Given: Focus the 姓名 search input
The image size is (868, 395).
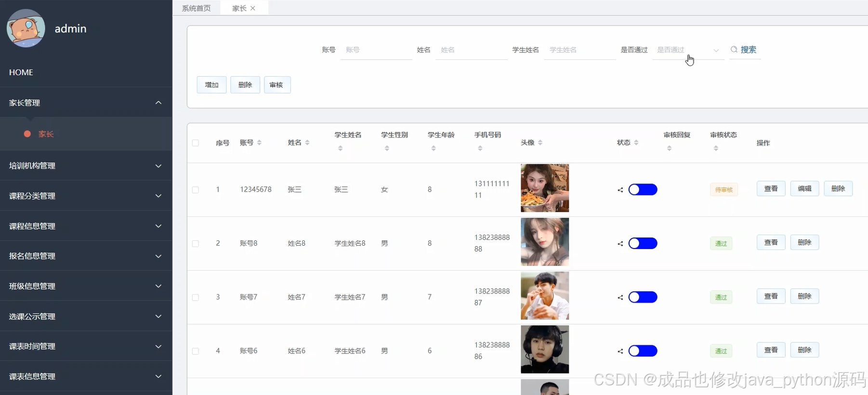Looking at the screenshot, I should pos(472,50).
